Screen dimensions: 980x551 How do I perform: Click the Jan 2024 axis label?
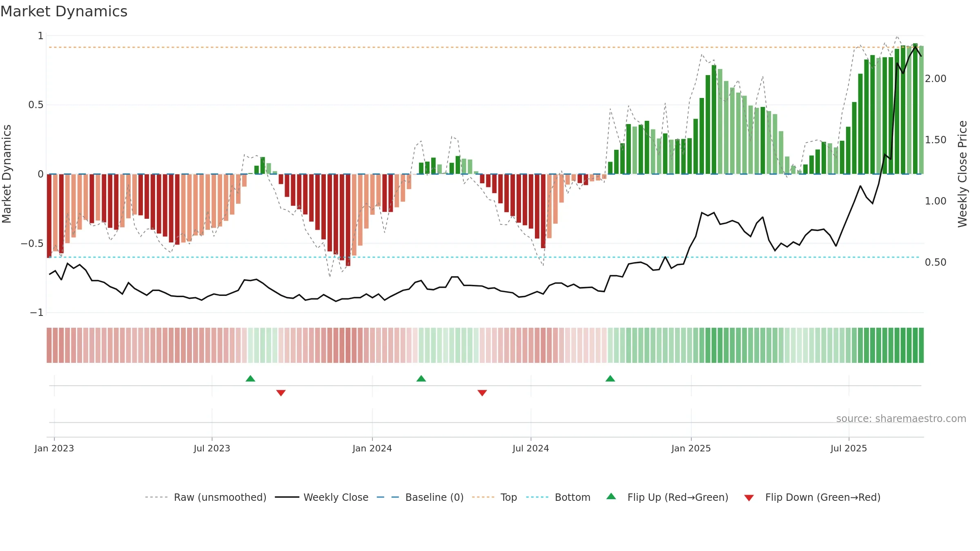(372, 448)
